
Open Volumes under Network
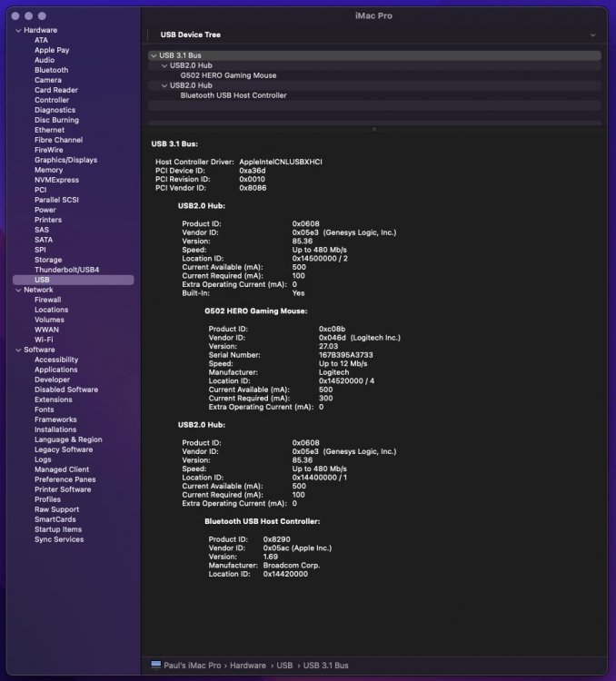coord(49,321)
